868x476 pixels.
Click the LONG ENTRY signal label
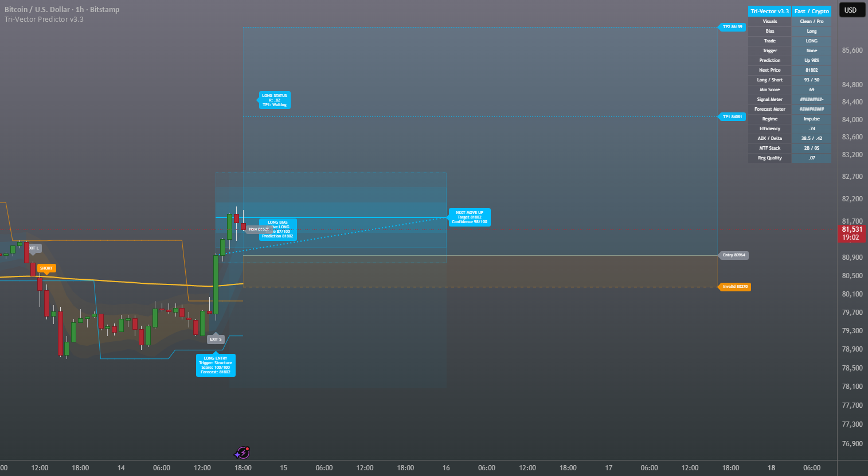(x=216, y=365)
